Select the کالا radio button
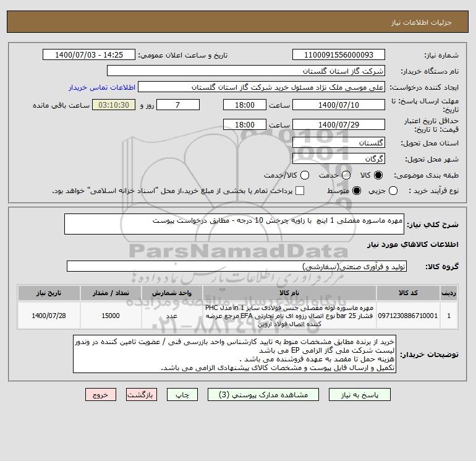Image resolution: width=476 pixels, height=461 pixels. (378, 175)
